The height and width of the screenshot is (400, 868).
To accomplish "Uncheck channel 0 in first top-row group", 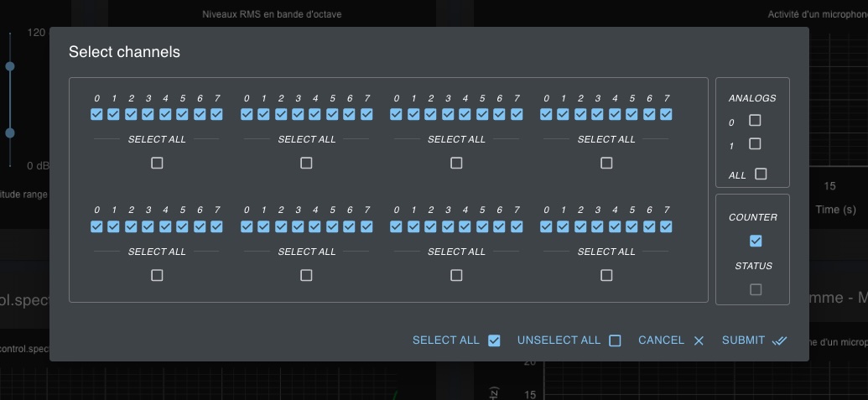I will pyautogui.click(x=96, y=114).
